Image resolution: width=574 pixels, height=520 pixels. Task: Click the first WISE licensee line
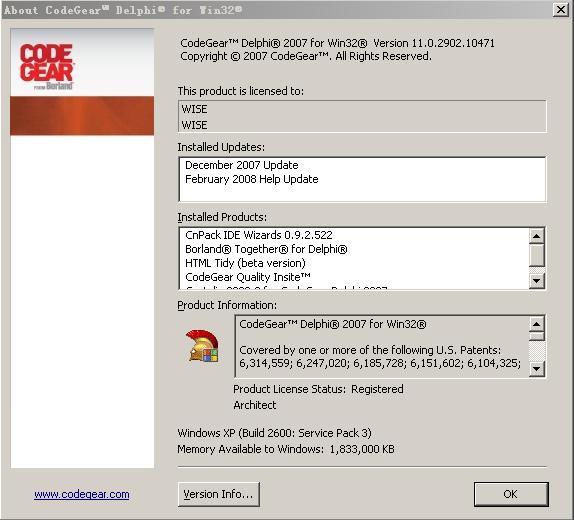pyautogui.click(x=194, y=109)
